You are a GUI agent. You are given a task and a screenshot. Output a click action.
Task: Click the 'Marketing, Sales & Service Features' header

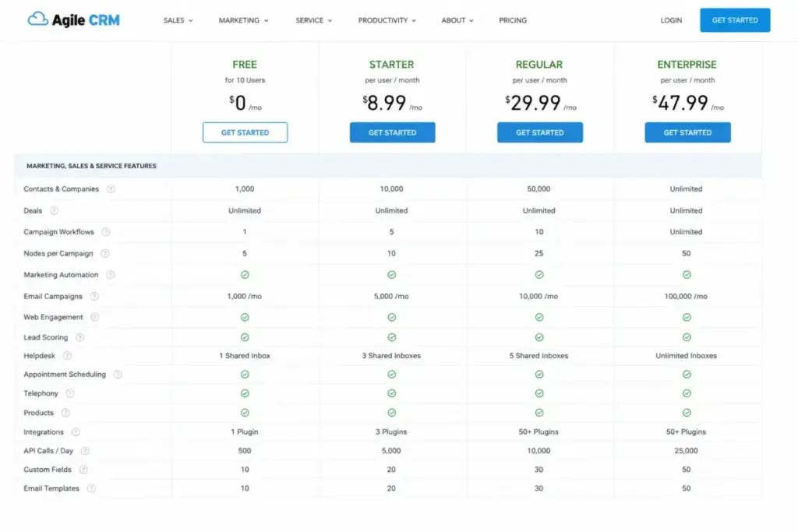pyautogui.click(x=91, y=166)
